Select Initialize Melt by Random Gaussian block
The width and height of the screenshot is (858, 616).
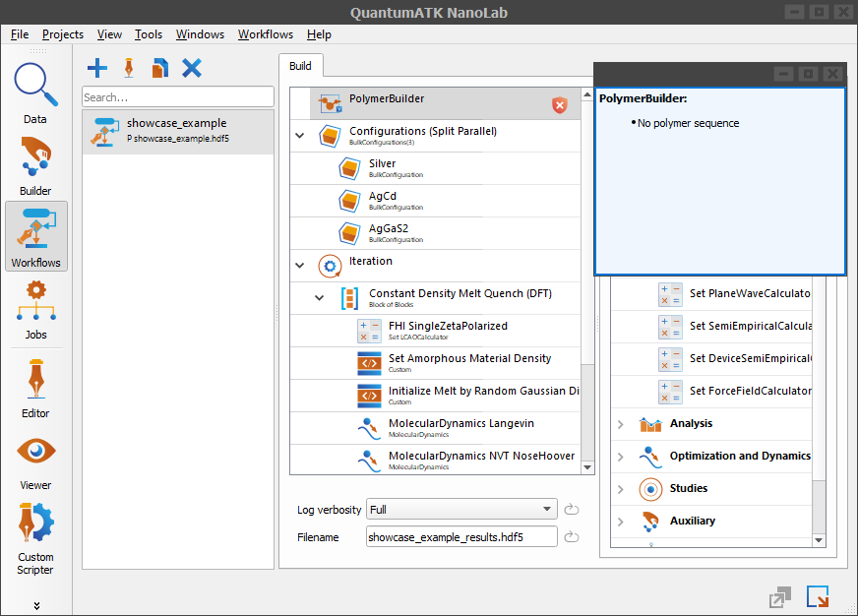coord(435,396)
